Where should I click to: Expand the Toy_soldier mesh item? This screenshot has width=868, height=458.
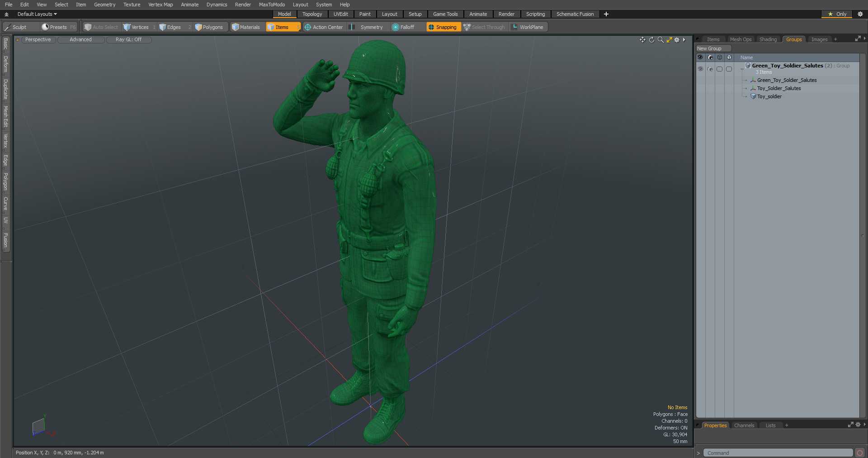point(746,96)
